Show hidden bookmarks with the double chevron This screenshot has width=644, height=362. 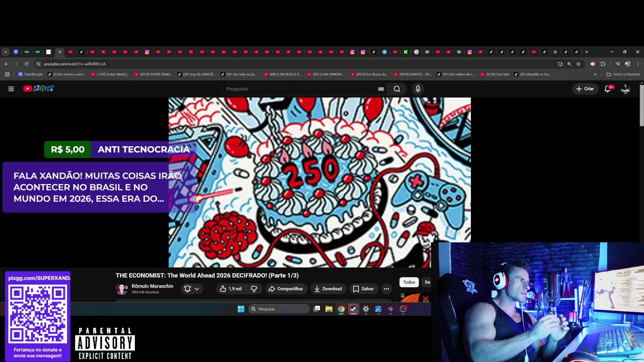click(x=595, y=74)
